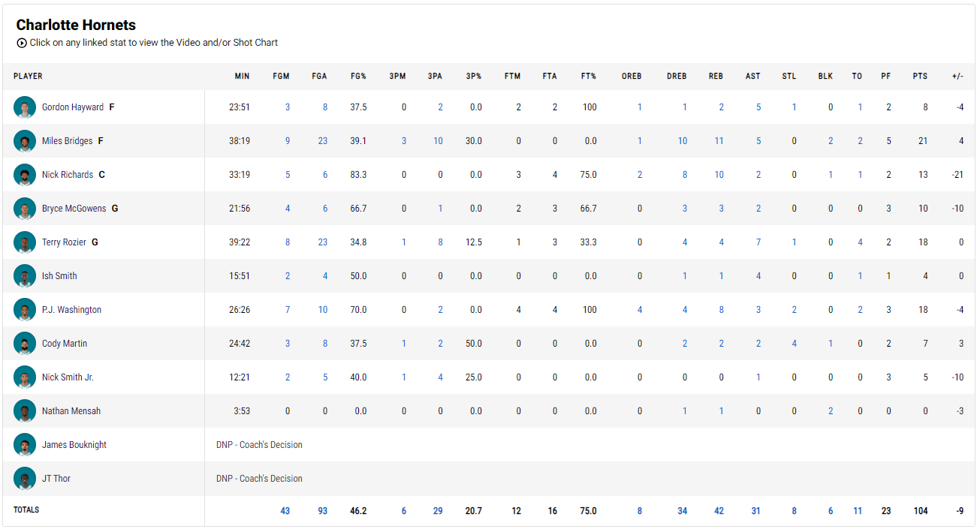View team total 31 assists
Viewport: 980px width, 532px height.
(x=755, y=511)
